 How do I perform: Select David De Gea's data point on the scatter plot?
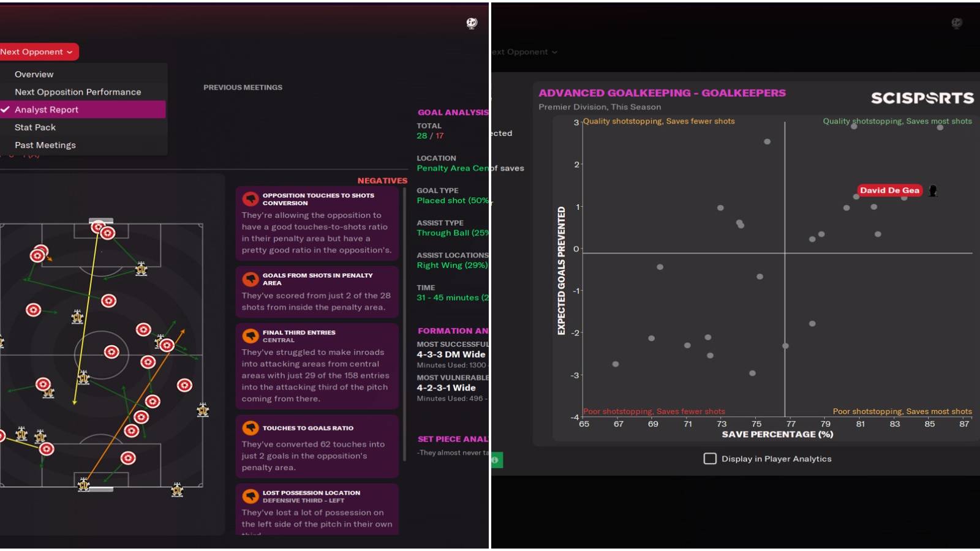(x=856, y=197)
